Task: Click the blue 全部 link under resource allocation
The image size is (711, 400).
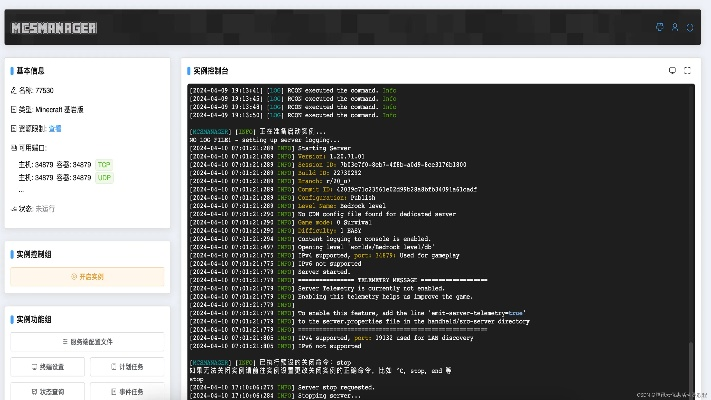Action: (55, 129)
